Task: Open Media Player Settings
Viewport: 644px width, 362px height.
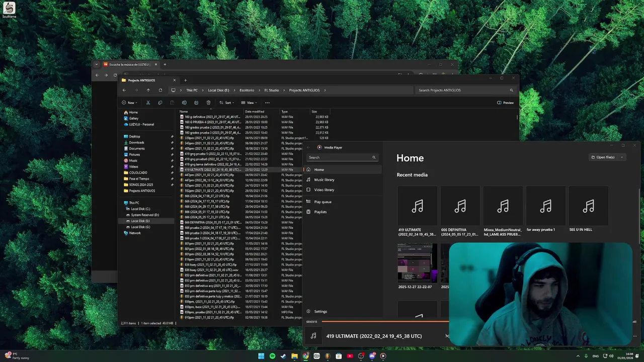Action: tap(342, 311)
